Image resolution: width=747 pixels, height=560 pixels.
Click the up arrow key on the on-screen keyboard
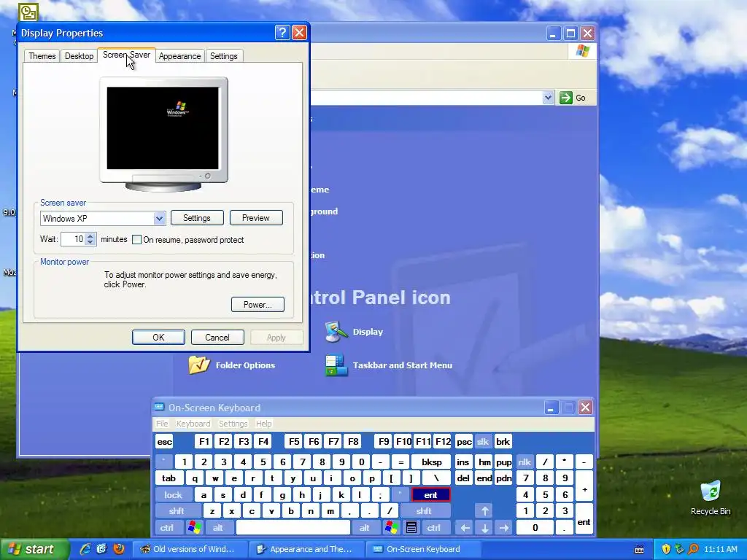(x=484, y=511)
